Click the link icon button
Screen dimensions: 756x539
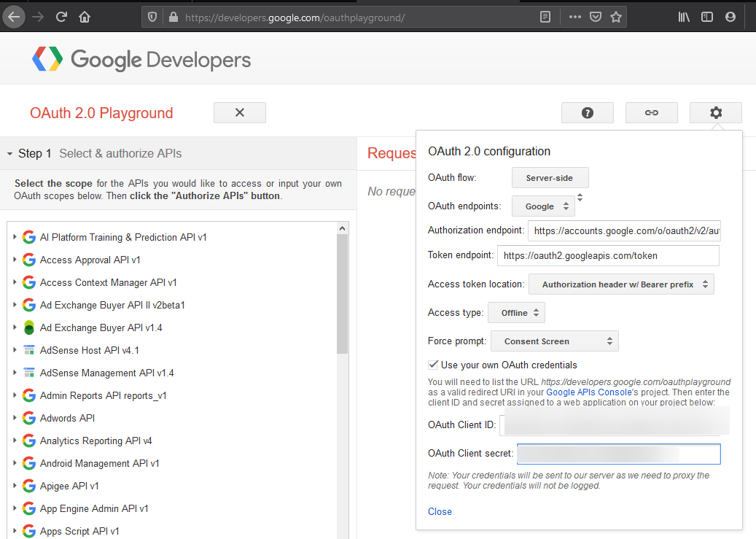click(x=651, y=112)
